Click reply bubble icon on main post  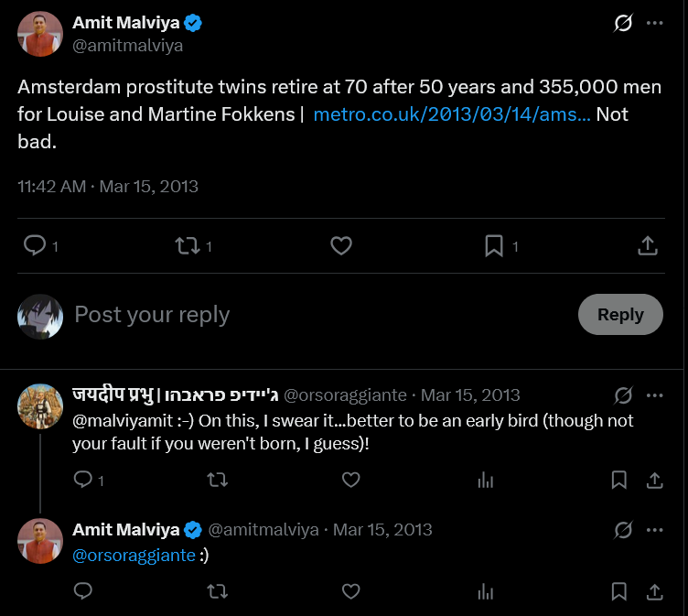(35, 245)
